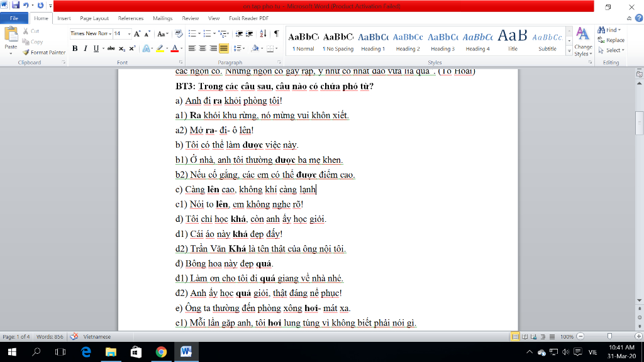The image size is (644, 362).
Task: Copy the selected text
Action: [x=33, y=41]
